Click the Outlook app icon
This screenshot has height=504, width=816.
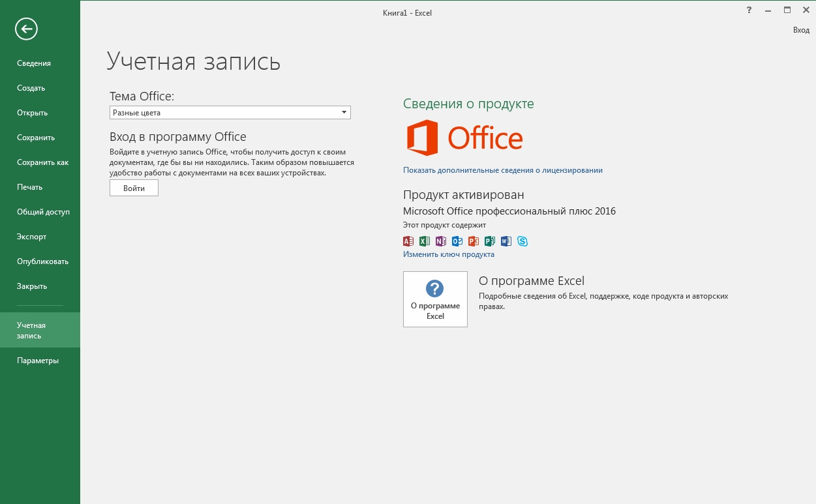(x=457, y=241)
